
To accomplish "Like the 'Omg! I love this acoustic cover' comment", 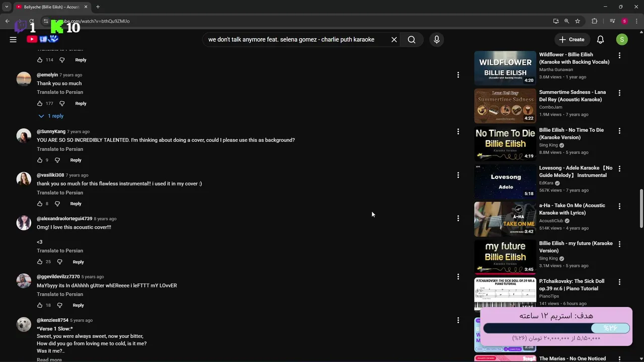I will click(40, 262).
